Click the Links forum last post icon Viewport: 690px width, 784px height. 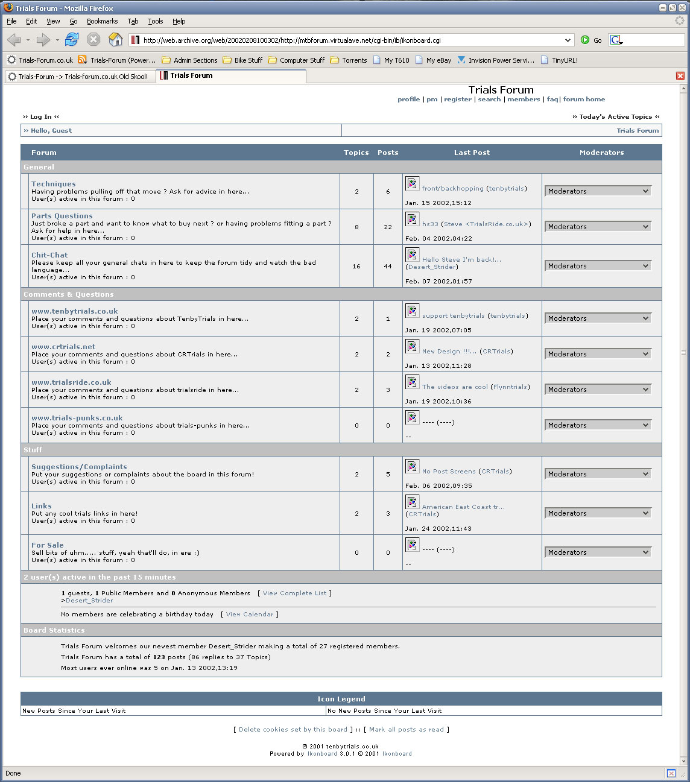pos(413,502)
